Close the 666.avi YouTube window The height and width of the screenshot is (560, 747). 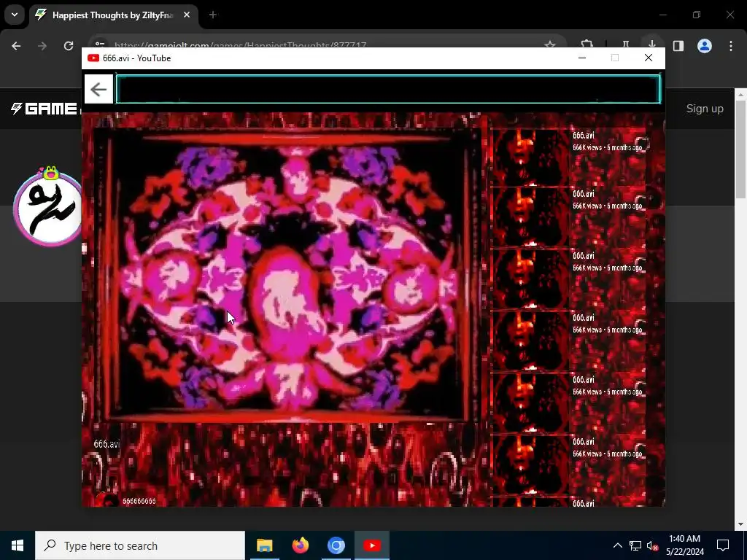pyautogui.click(x=649, y=58)
